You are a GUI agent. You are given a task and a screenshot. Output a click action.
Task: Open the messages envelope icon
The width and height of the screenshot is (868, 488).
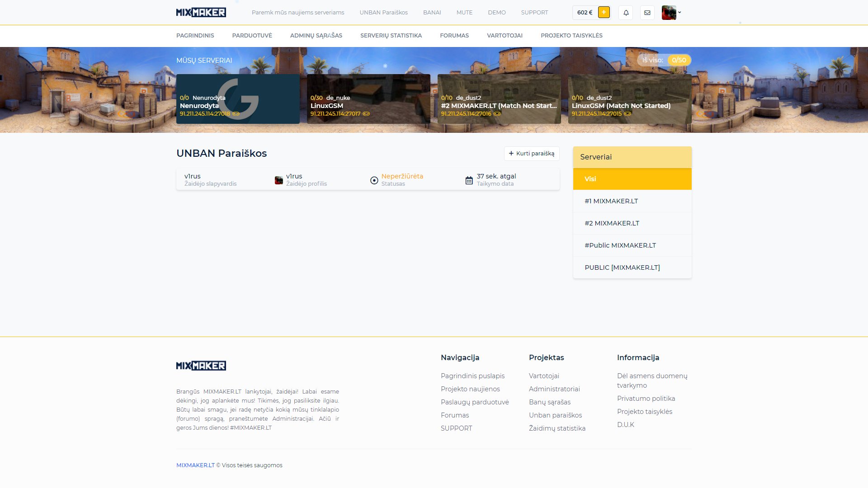(647, 13)
